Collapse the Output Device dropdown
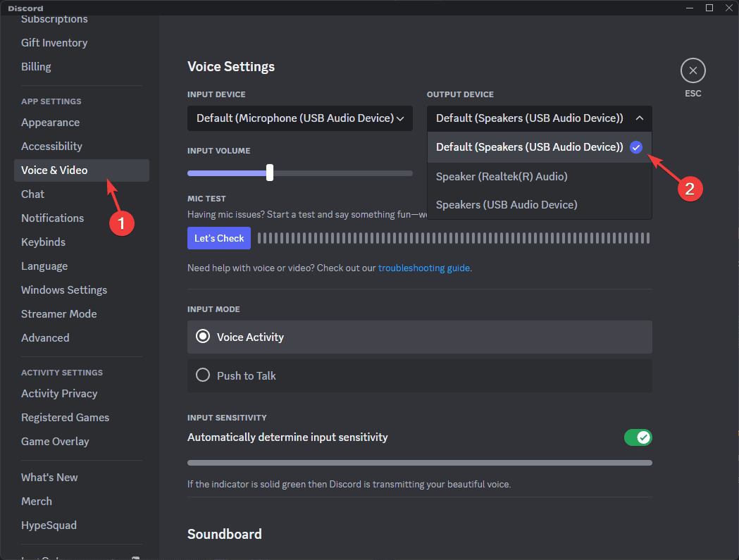Image resolution: width=739 pixels, height=560 pixels. 639,118
